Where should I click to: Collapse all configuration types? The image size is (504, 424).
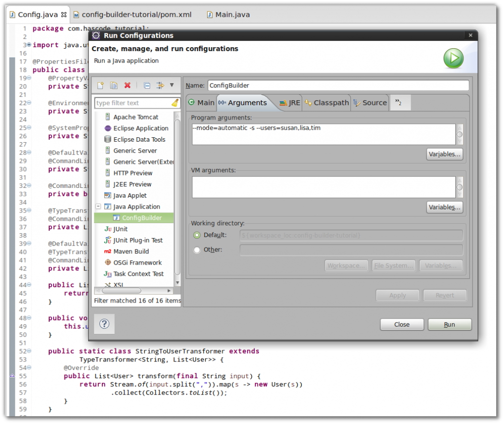[x=147, y=85]
